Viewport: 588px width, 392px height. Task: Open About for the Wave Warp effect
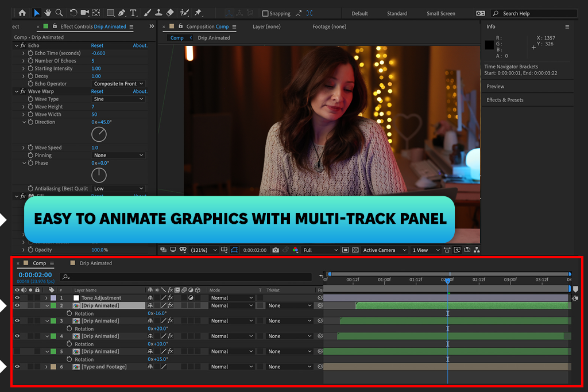(140, 91)
